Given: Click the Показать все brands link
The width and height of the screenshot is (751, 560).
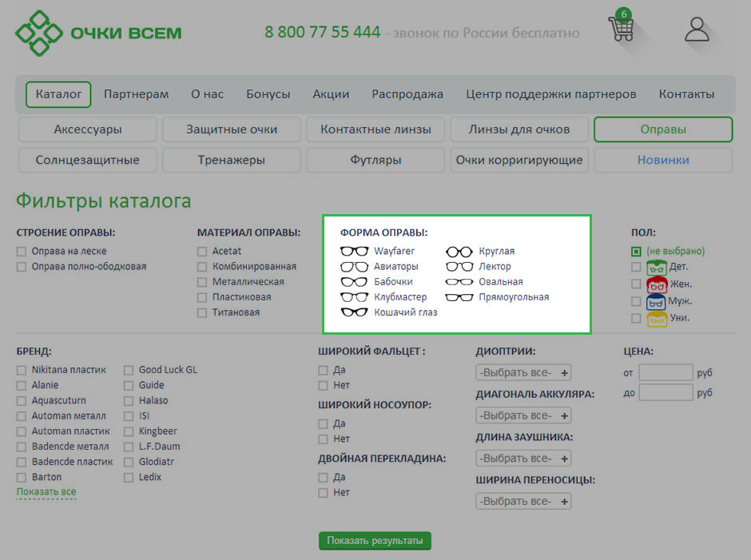Looking at the screenshot, I should pyautogui.click(x=46, y=492).
